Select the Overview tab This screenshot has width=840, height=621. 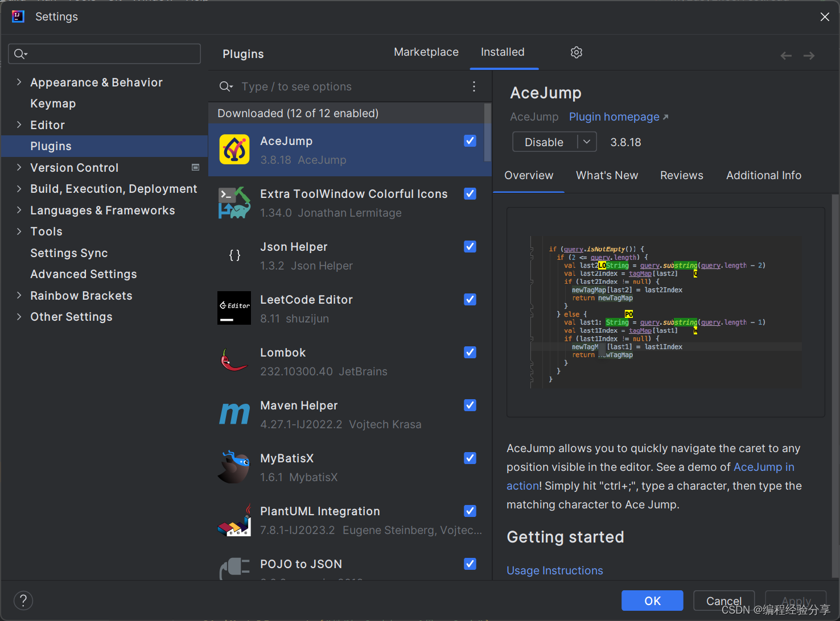pos(529,176)
